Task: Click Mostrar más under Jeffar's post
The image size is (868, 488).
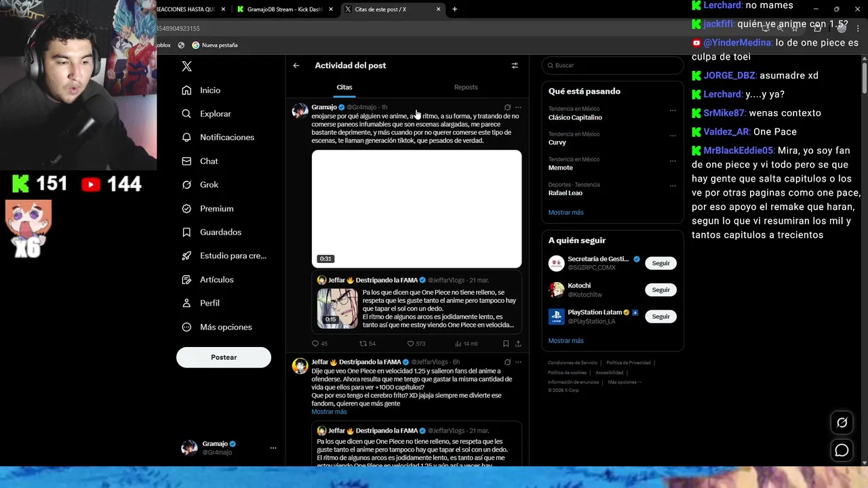Action: 329,412
